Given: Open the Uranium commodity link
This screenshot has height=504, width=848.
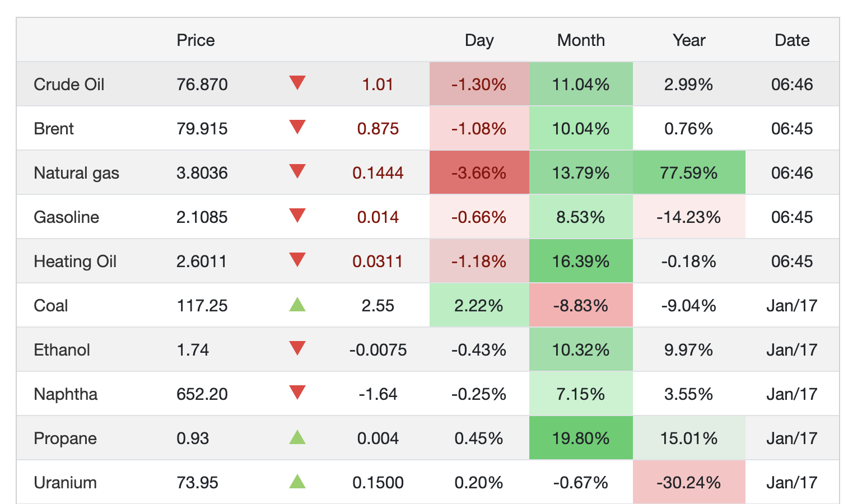Looking at the screenshot, I should [x=65, y=483].
